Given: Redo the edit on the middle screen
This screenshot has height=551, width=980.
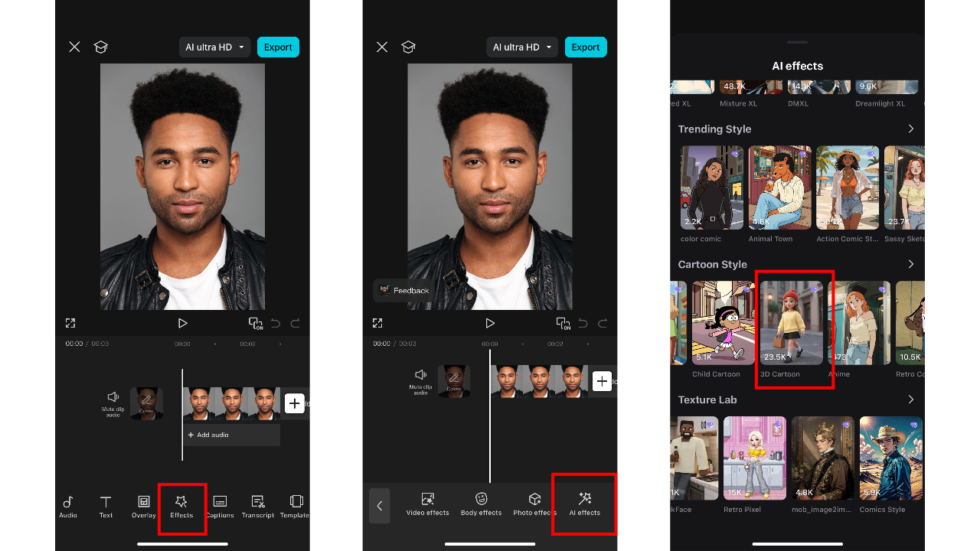Looking at the screenshot, I should (x=603, y=323).
